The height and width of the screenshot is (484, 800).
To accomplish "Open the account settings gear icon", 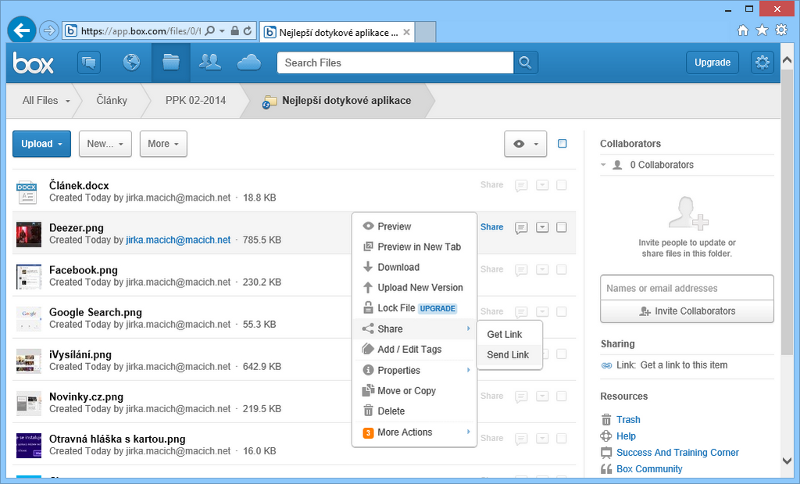I will [x=763, y=63].
